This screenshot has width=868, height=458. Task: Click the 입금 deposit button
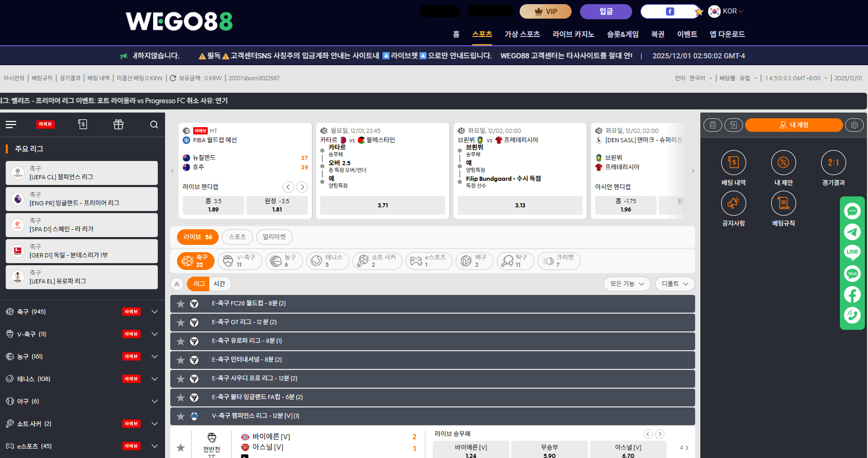606,11
